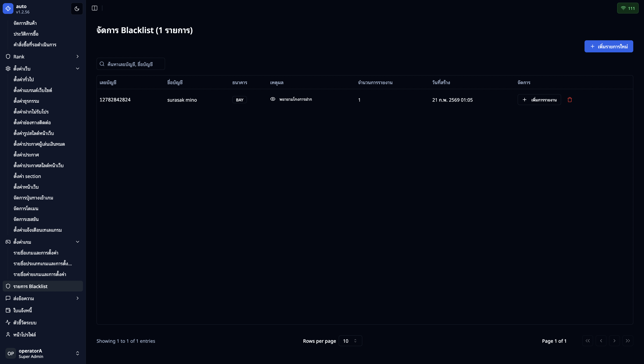This screenshot has width=644, height=364.
Task: Collapse sidebar using panel icon
Action: (x=95, y=8)
